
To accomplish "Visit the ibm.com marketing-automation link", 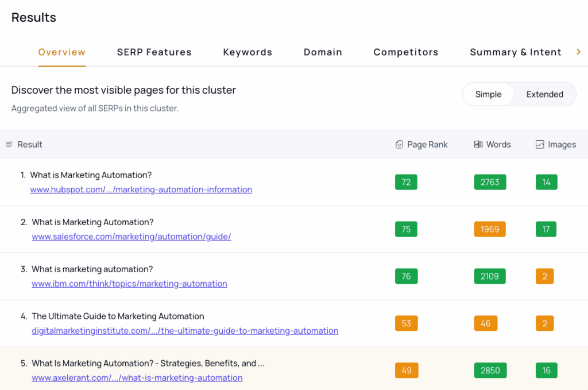I will coord(129,284).
